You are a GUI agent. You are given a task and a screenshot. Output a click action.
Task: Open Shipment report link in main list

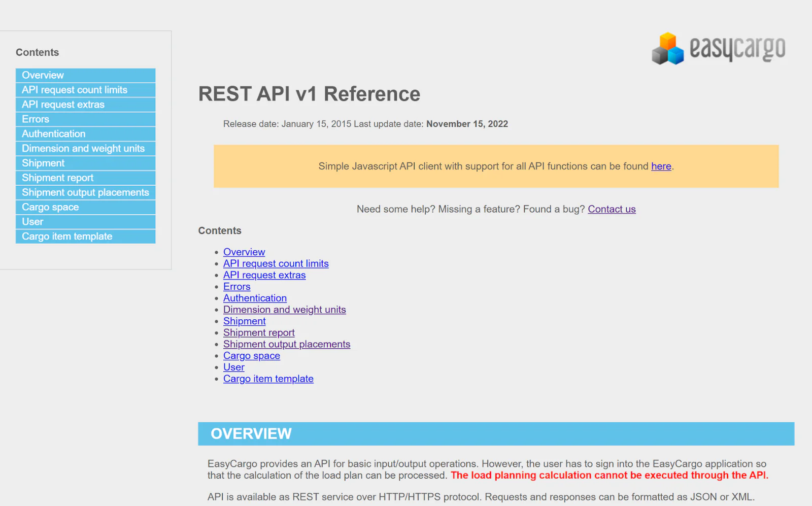259,333
